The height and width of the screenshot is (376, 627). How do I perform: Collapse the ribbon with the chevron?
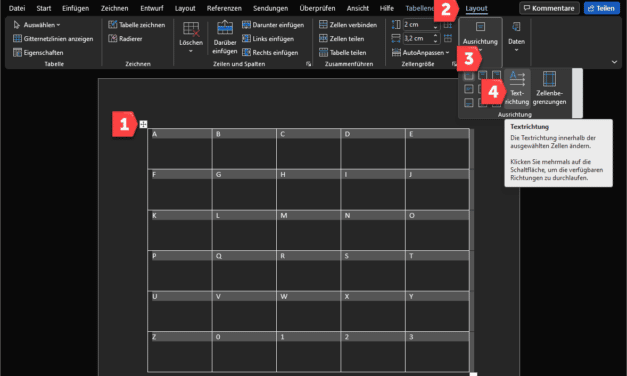(x=614, y=62)
